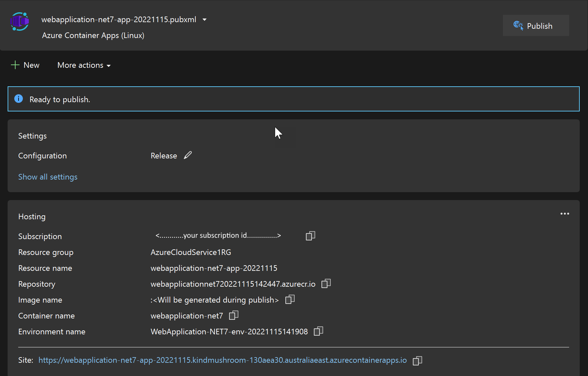Copy the Image name value
This screenshot has height=376, width=588.
coord(290,299)
